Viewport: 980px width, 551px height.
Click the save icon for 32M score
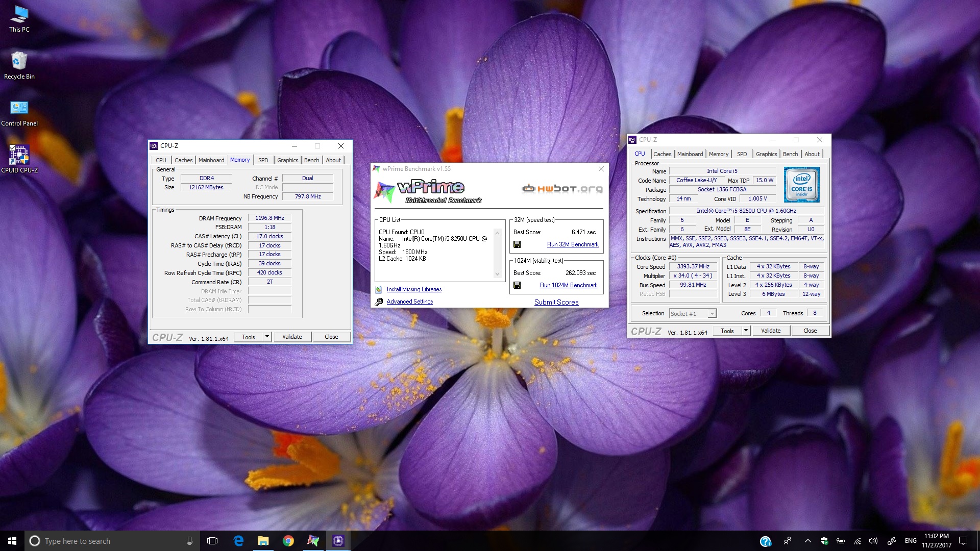click(x=517, y=244)
